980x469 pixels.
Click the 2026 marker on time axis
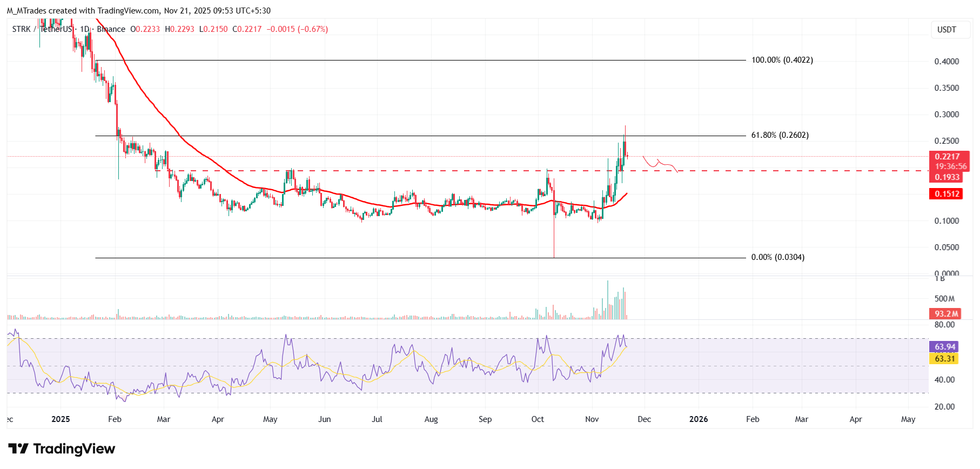(699, 419)
